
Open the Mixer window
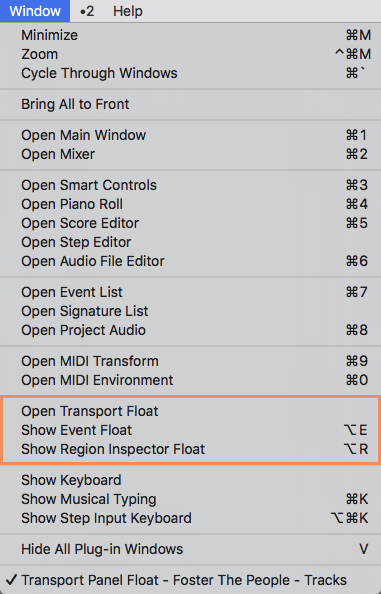tap(190, 154)
